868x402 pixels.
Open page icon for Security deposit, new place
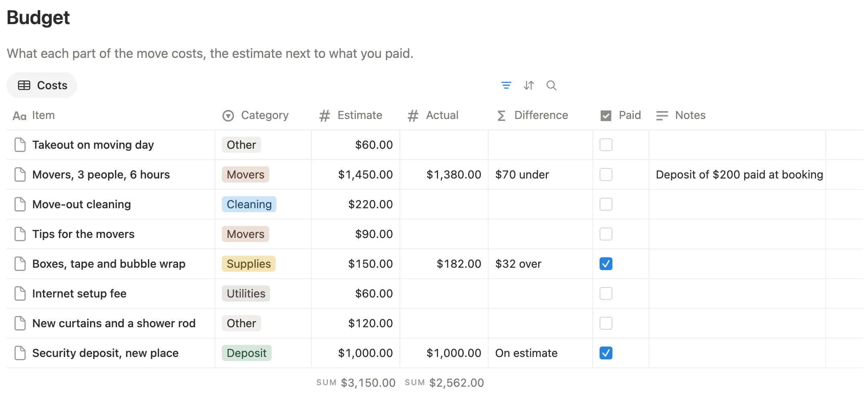20,353
